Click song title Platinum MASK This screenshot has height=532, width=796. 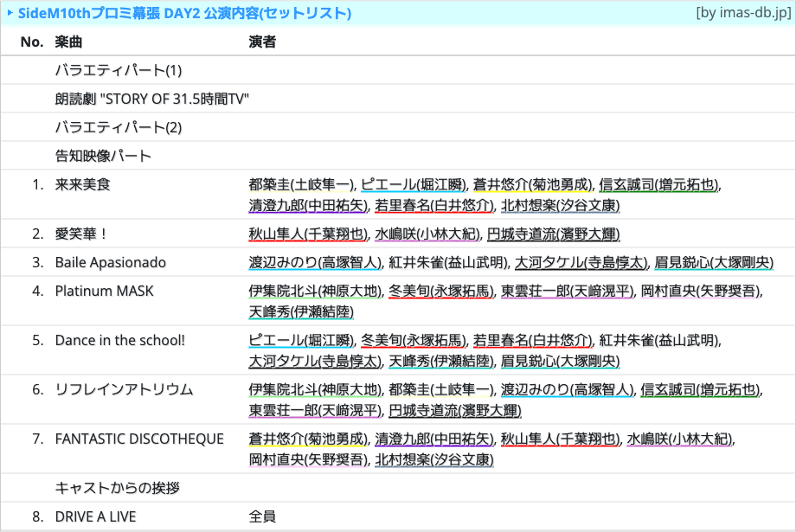tap(104, 291)
